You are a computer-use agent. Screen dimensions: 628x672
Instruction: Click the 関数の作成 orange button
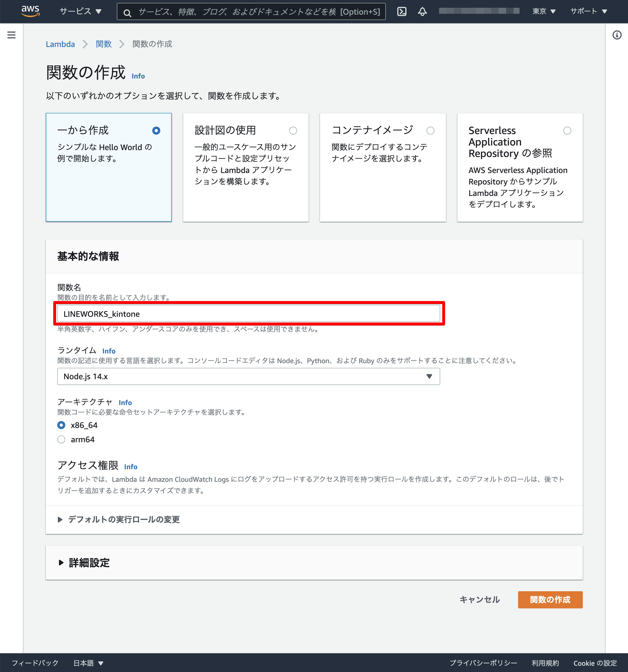pyautogui.click(x=550, y=600)
